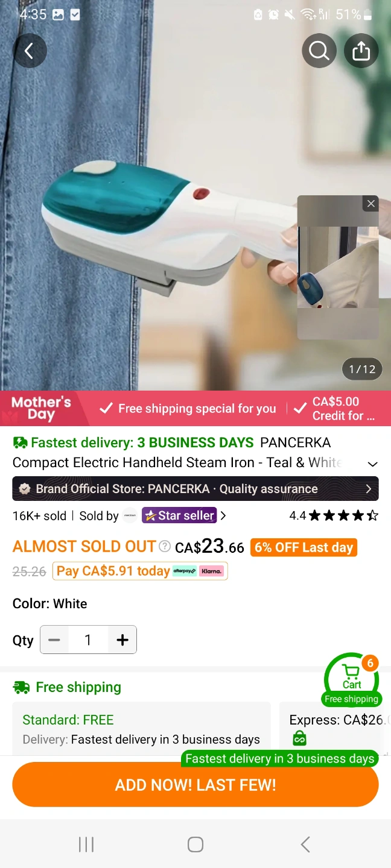
Task: Select the Standard: FREE shipping option
Action: pos(142,729)
